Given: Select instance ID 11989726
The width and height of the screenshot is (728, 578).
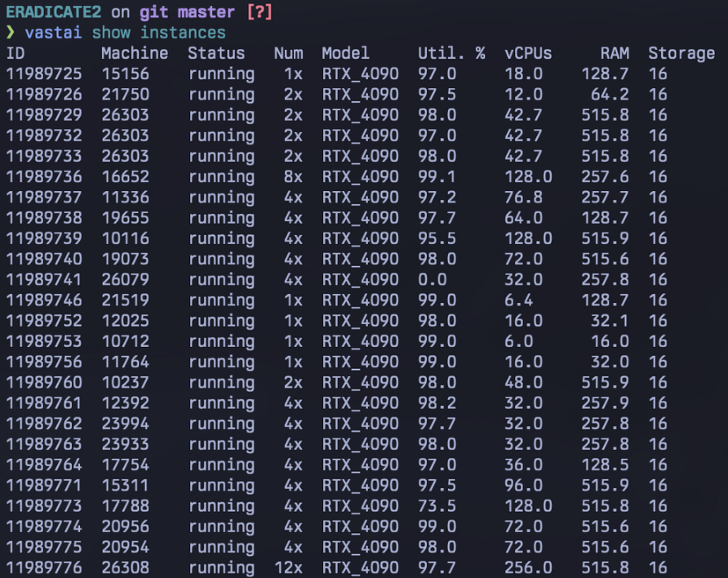Looking at the screenshot, I should click(44, 94).
